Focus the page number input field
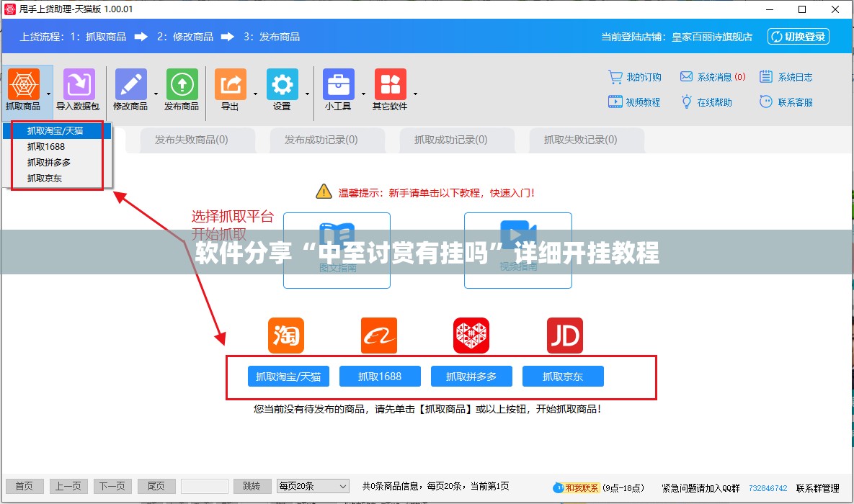 point(204,486)
